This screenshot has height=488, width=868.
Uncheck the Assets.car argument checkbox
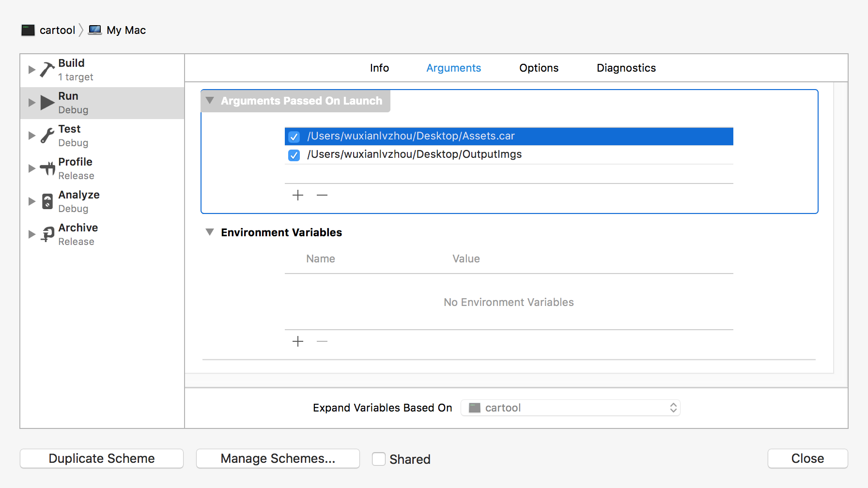pyautogui.click(x=294, y=137)
